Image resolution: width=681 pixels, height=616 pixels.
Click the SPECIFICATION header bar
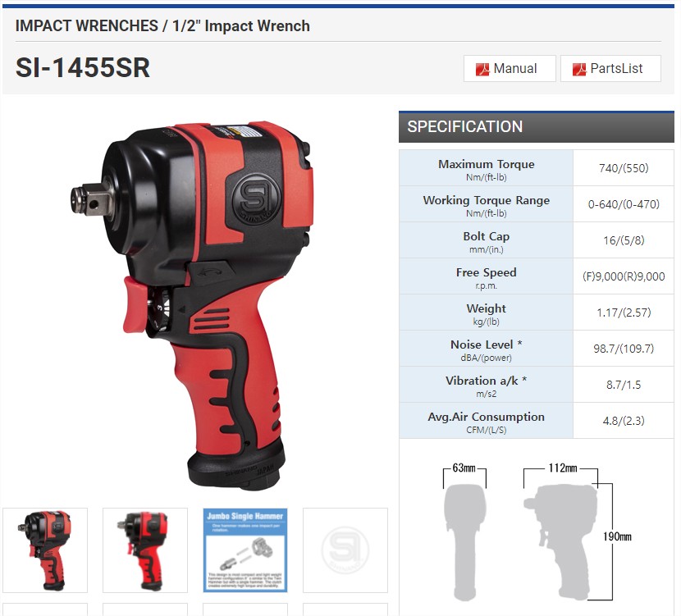pos(537,127)
